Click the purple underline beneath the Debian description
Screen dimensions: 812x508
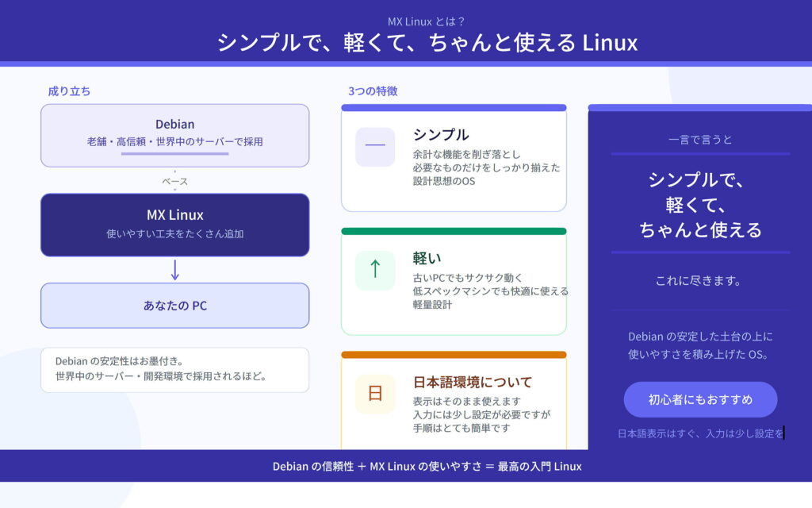(x=174, y=153)
